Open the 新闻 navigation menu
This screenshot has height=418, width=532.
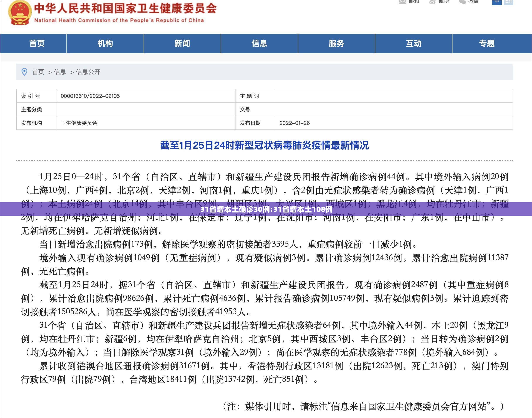tap(182, 44)
